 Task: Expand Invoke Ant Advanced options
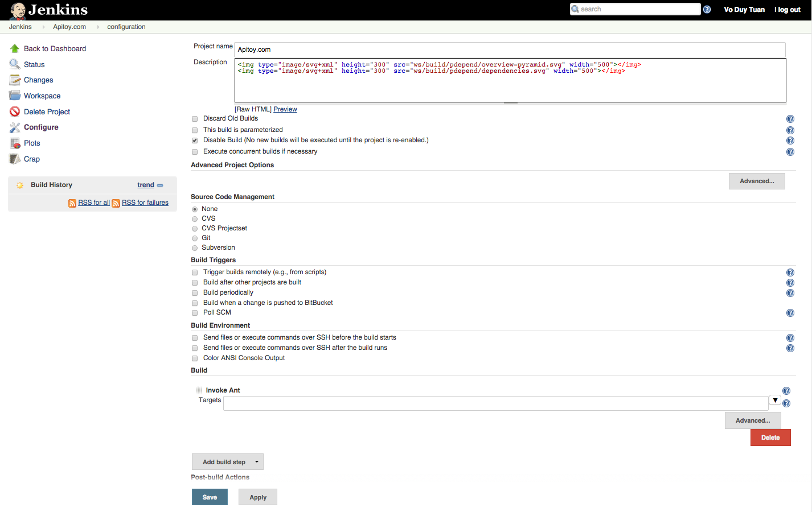point(753,420)
